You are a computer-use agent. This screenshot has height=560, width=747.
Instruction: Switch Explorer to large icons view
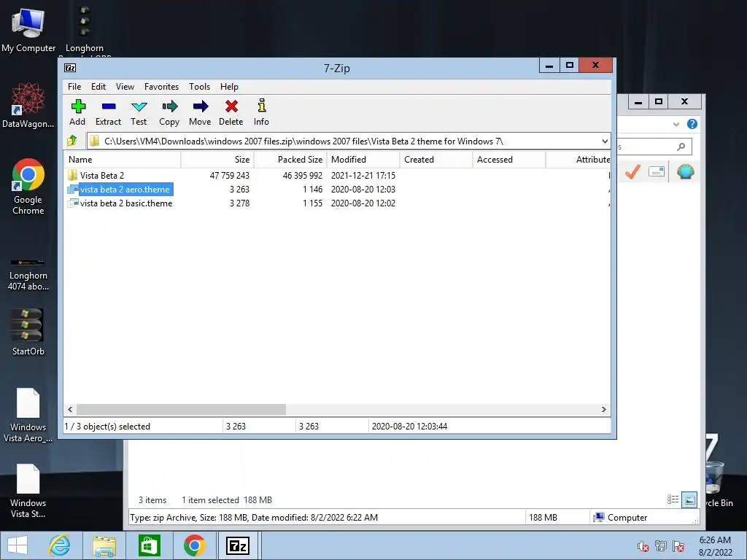click(689, 499)
